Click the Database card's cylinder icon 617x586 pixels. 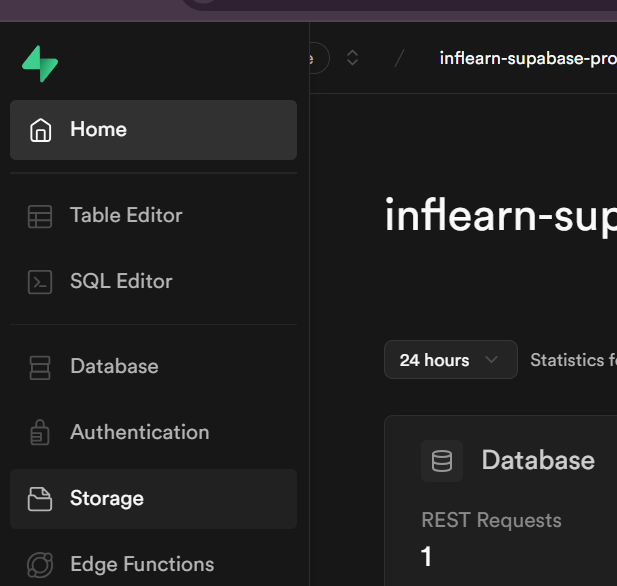[441, 461]
